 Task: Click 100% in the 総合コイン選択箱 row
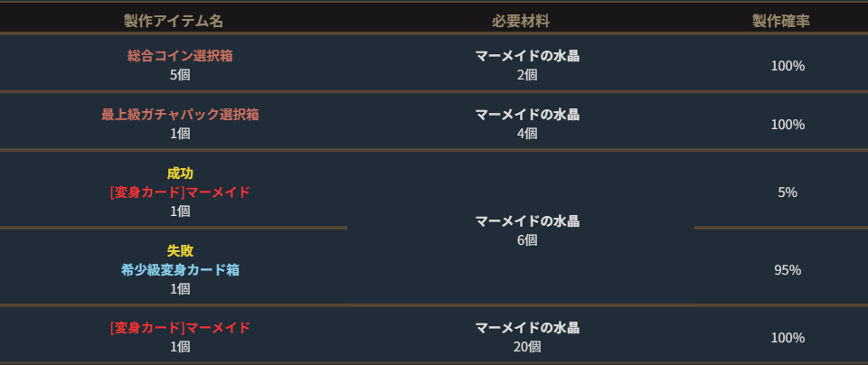(788, 66)
